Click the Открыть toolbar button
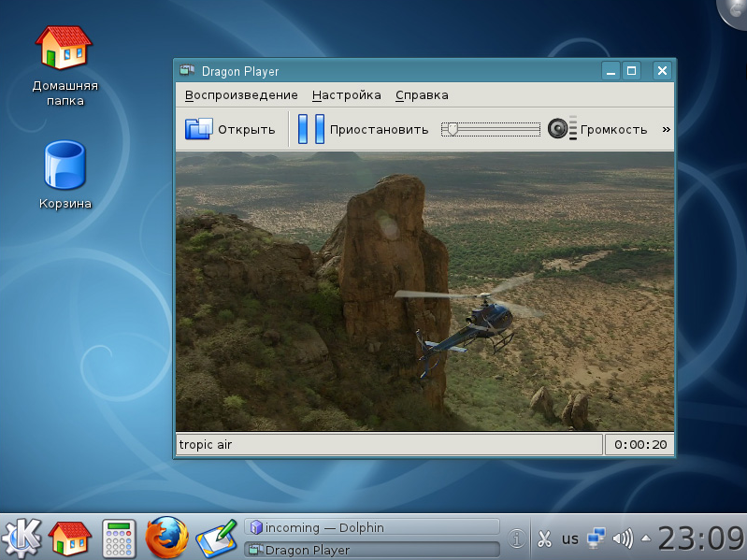747x560 pixels. coord(230,129)
